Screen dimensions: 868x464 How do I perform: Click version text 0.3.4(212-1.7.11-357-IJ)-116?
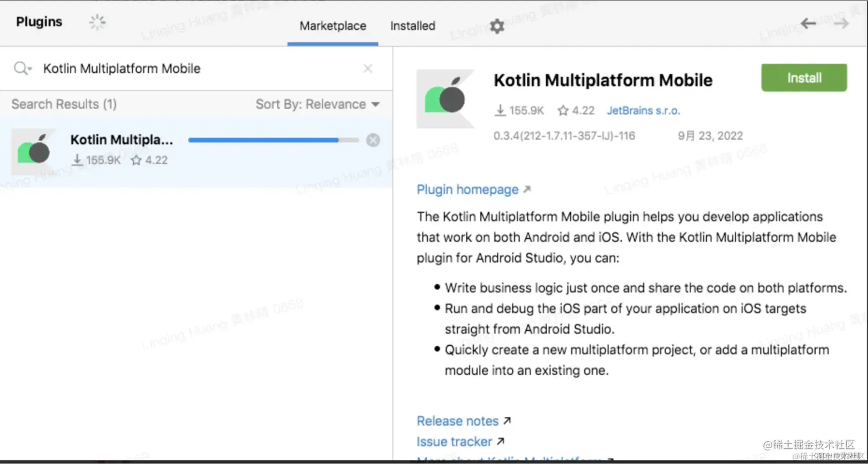click(x=564, y=136)
